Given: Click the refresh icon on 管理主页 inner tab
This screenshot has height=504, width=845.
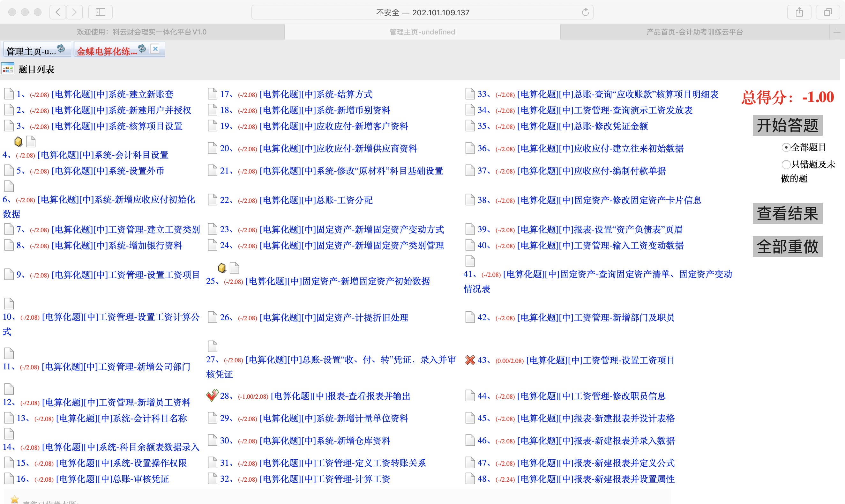Looking at the screenshot, I should coord(61,48).
